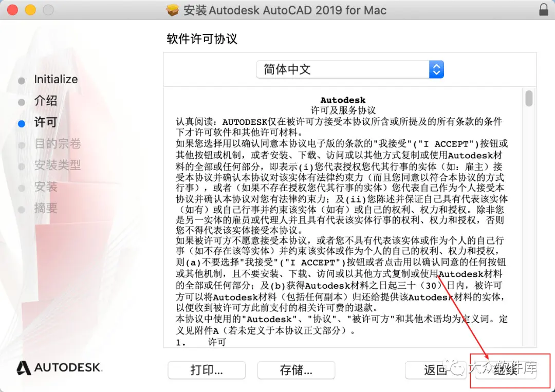Image resolution: width=555 pixels, height=392 pixels.
Task: Close the AutoCAD installer window
Action: (12, 10)
